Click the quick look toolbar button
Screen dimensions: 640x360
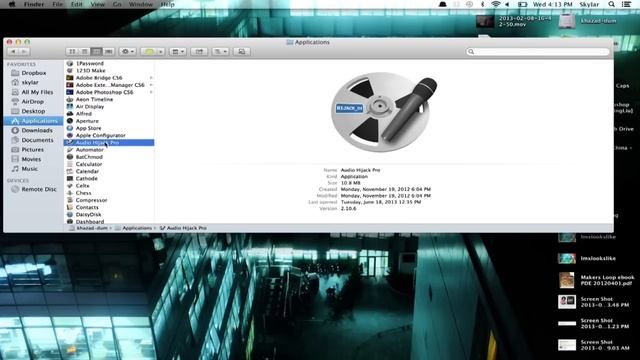pos(241,51)
